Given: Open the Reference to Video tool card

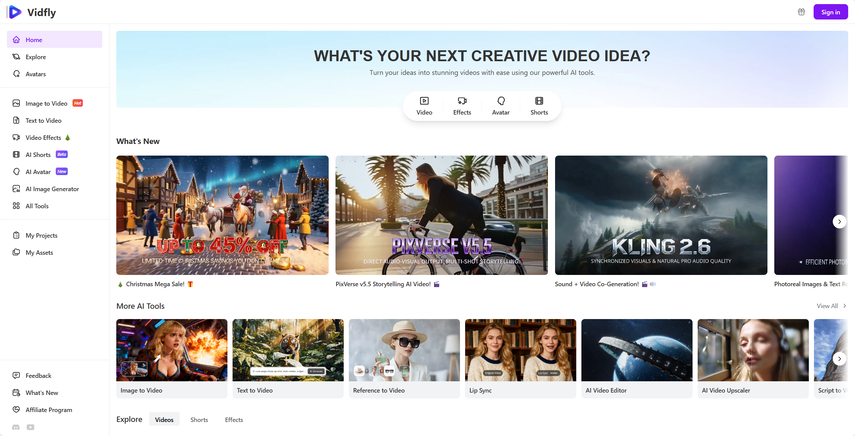Looking at the screenshot, I should pos(404,358).
